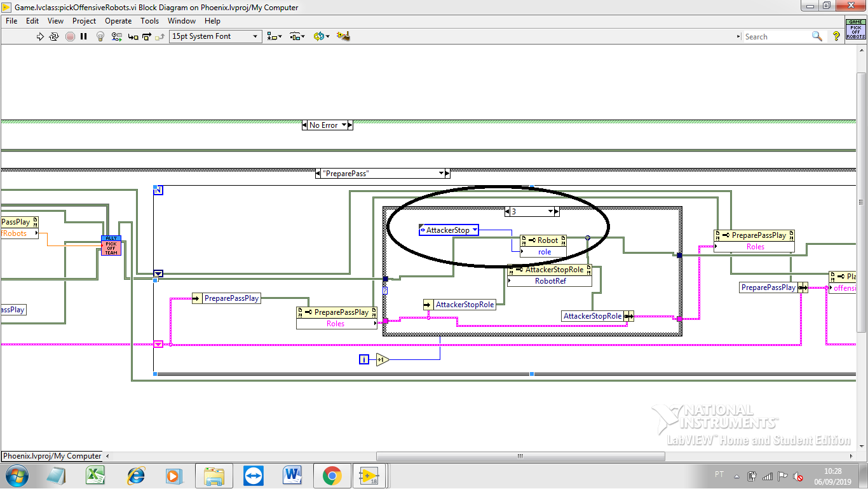Viewport: 868px width, 491px height.
Task: Click into the Search field
Action: coord(776,36)
